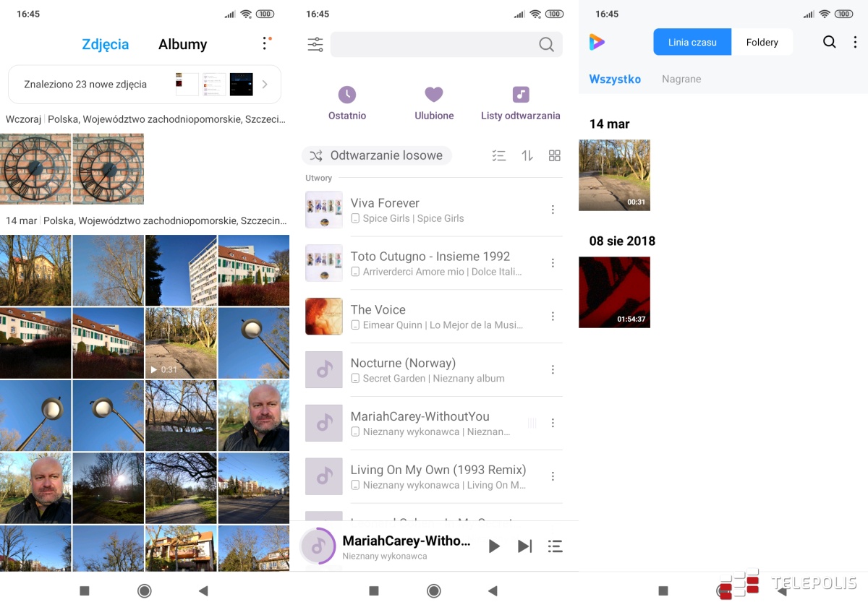Open the music filter settings icon
This screenshot has width=868, height=610.
point(315,45)
